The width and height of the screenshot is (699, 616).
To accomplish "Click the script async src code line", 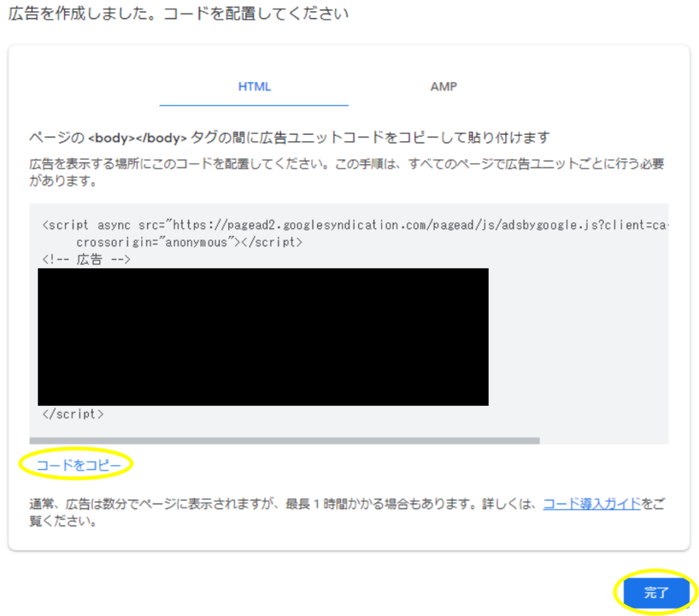I will click(x=355, y=225).
